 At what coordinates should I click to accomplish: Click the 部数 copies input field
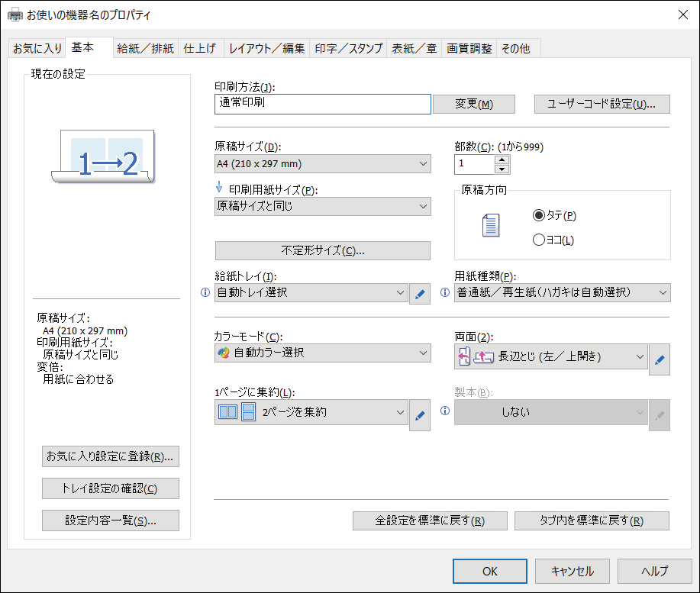(474, 164)
